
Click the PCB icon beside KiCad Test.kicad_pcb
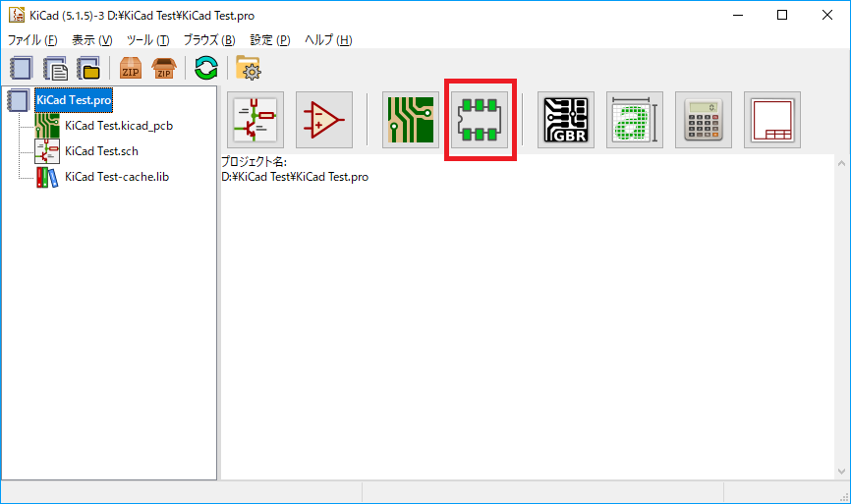pyautogui.click(x=47, y=126)
